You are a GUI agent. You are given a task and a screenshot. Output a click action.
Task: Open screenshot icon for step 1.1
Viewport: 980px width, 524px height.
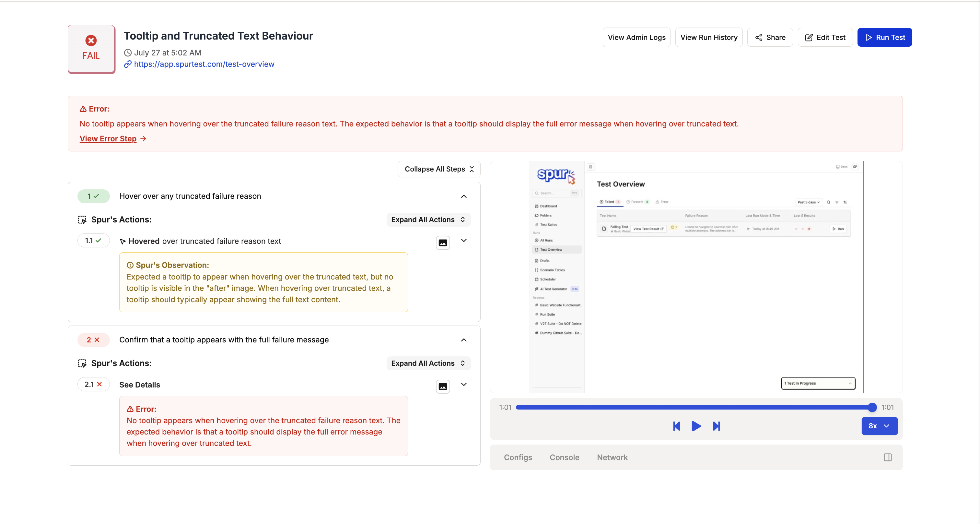pyautogui.click(x=442, y=243)
